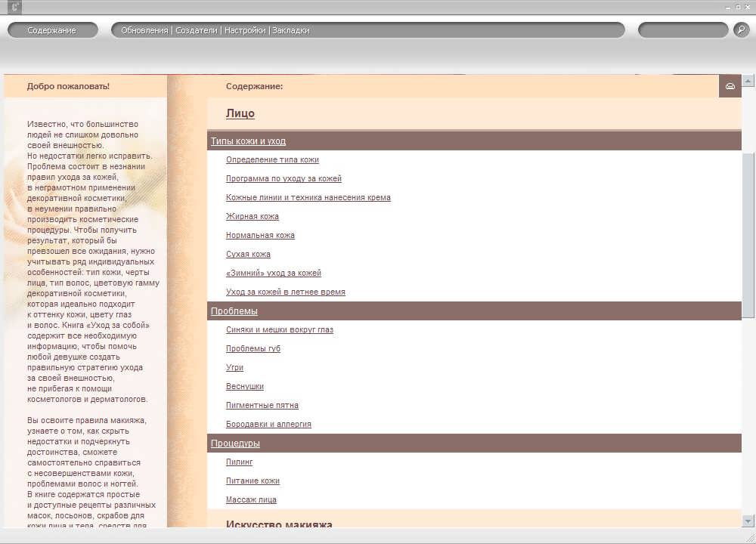
Task: Click into the search input field
Action: 683,30
